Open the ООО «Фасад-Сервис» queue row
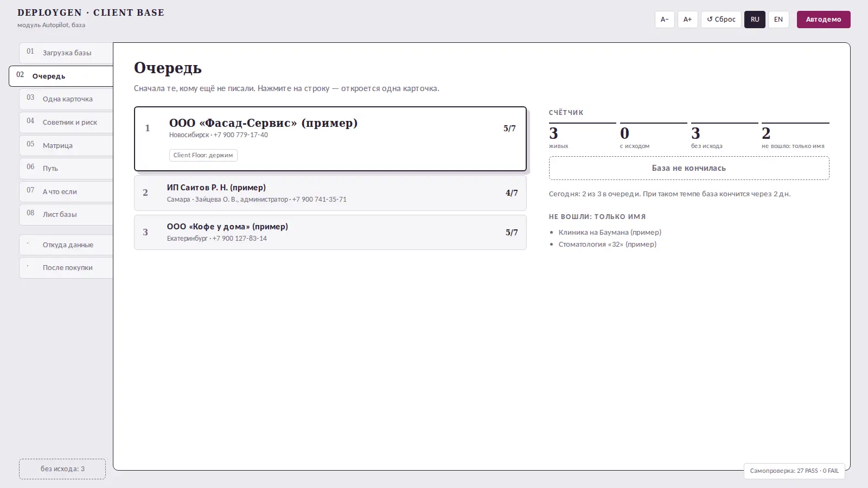Image resolution: width=868 pixels, height=488 pixels. pos(330,139)
